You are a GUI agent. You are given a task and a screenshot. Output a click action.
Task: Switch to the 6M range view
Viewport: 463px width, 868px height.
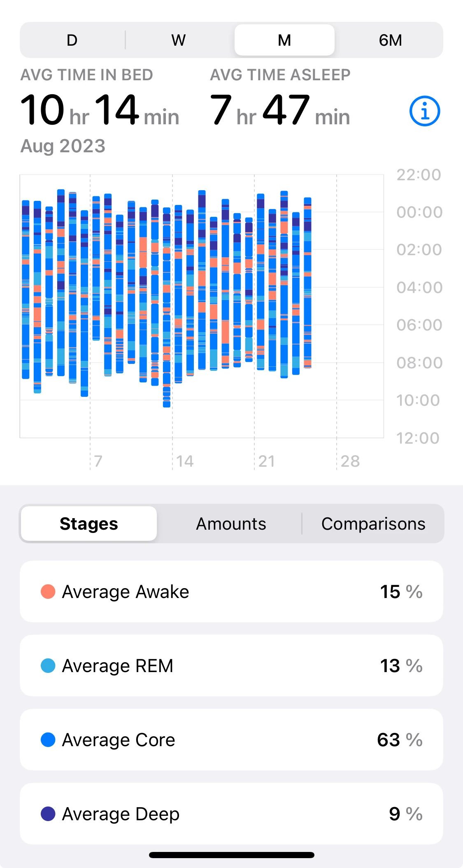pos(390,40)
